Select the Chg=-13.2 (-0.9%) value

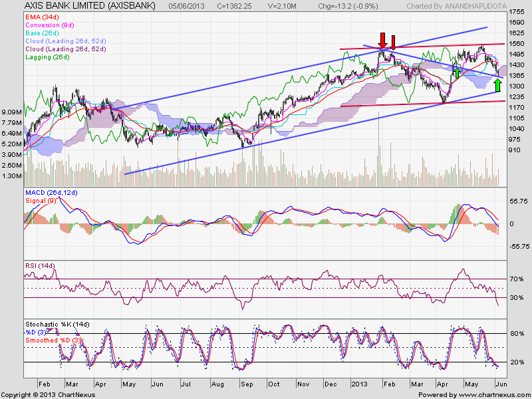point(348,6)
